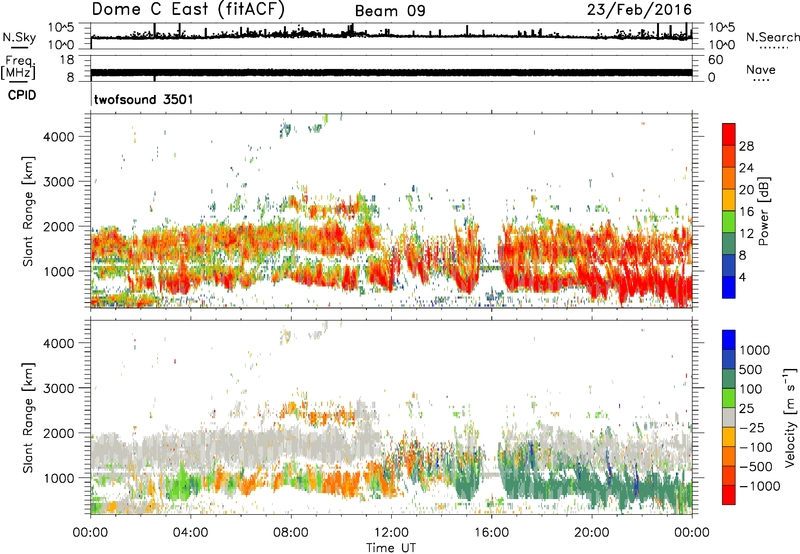Click the "4" label on Power color bar
This screenshot has height=554, width=800.
(x=742, y=277)
